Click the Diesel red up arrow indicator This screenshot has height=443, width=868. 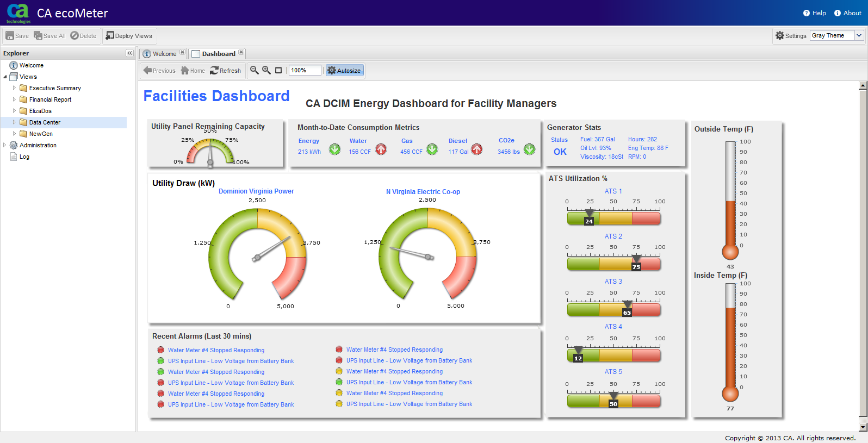pyautogui.click(x=477, y=149)
